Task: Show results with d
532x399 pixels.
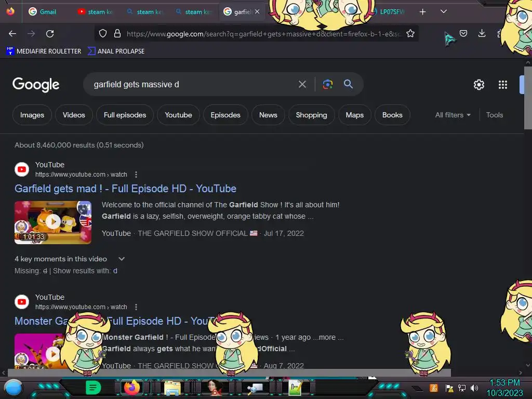Action: click(115, 271)
